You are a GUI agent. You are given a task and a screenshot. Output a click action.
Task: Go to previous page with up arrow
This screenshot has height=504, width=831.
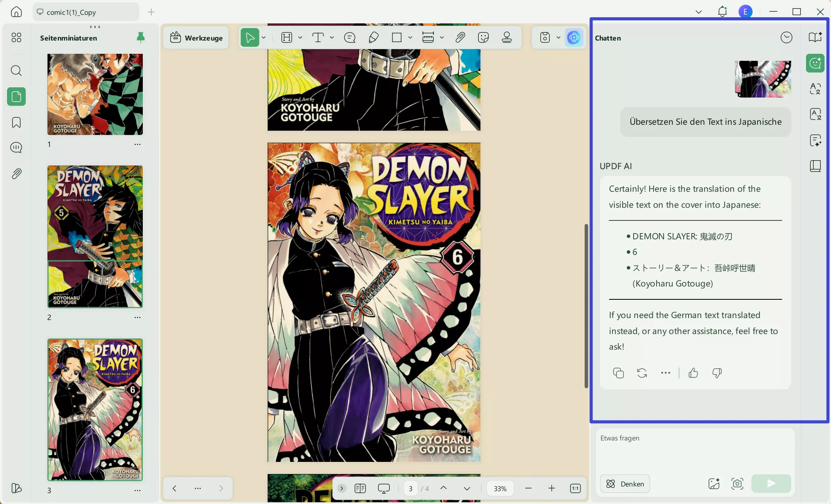coord(444,488)
